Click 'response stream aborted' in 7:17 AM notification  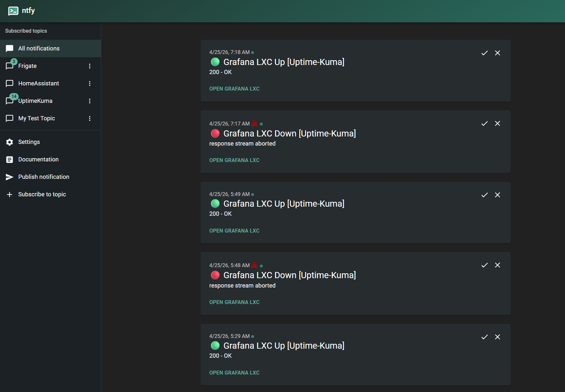(242, 144)
